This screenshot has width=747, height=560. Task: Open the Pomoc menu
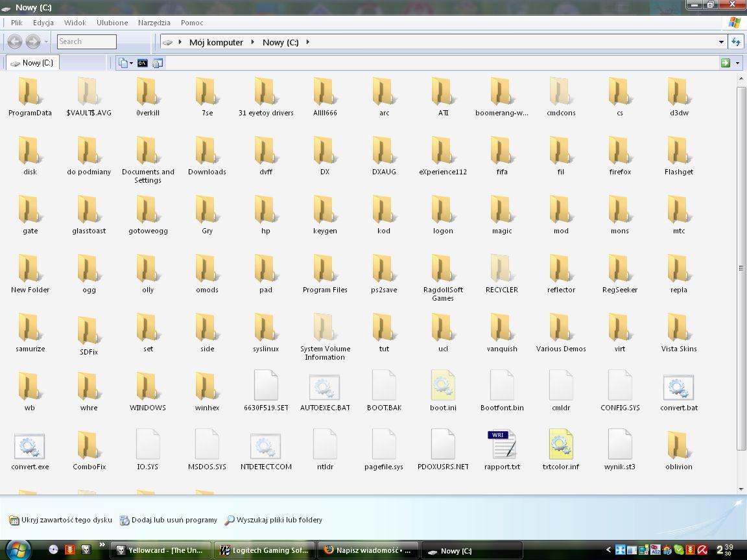[x=191, y=23]
